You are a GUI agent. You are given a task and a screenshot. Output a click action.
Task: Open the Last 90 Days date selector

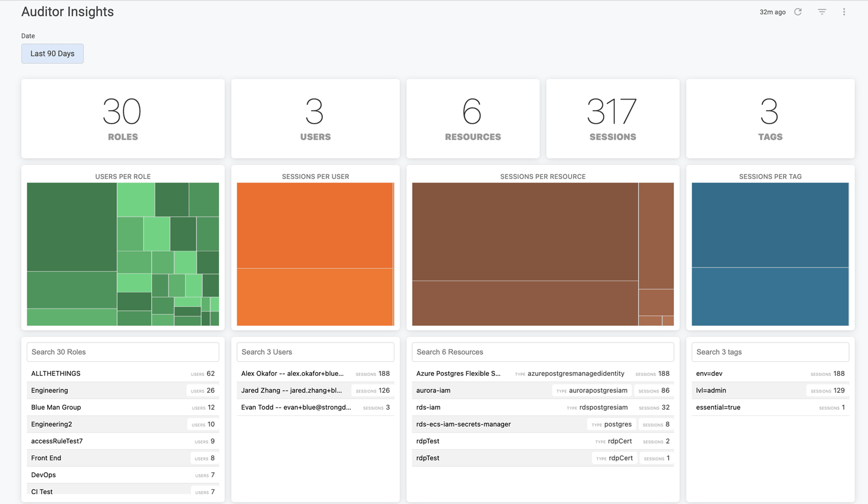point(52,53)
